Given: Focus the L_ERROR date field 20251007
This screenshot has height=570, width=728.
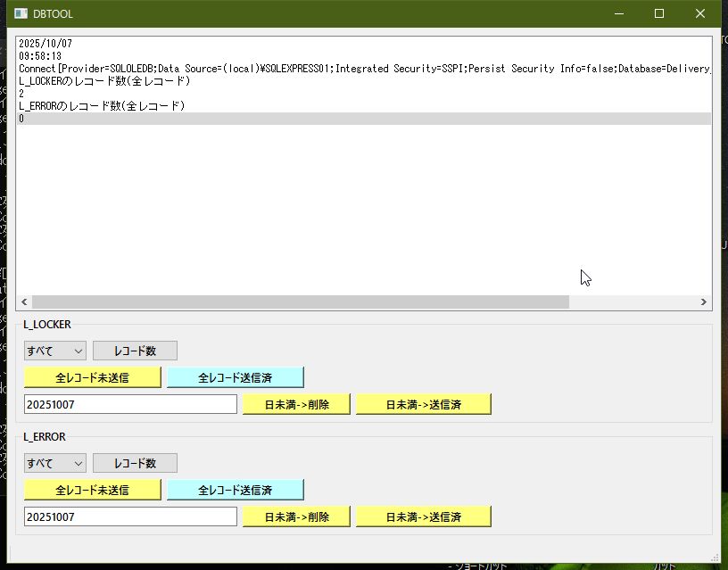Looking at the screenshot, I should point(130,516).
